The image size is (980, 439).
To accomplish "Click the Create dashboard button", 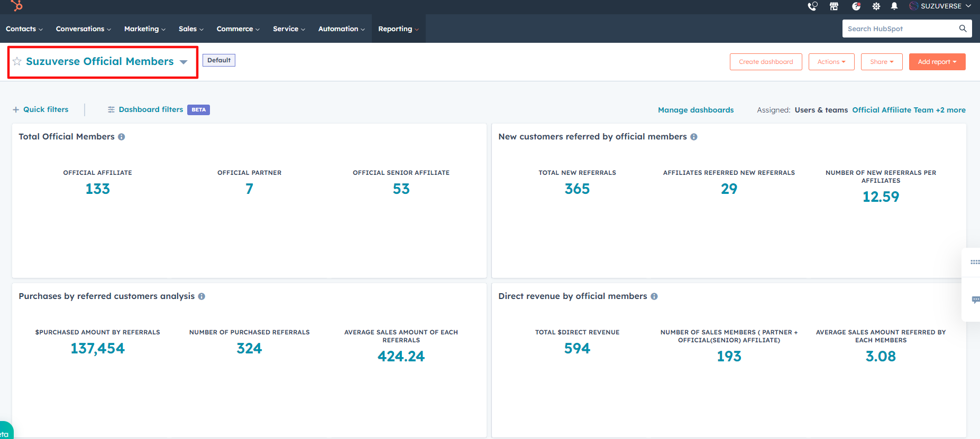I will coord(765,62).
